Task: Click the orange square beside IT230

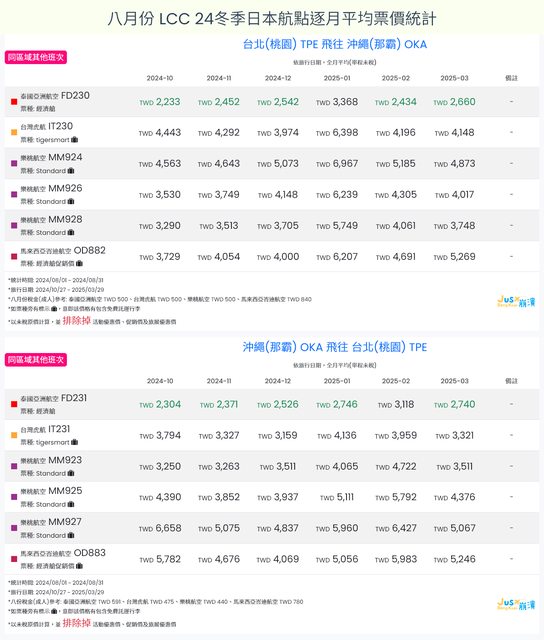Action: pos(14,132)
